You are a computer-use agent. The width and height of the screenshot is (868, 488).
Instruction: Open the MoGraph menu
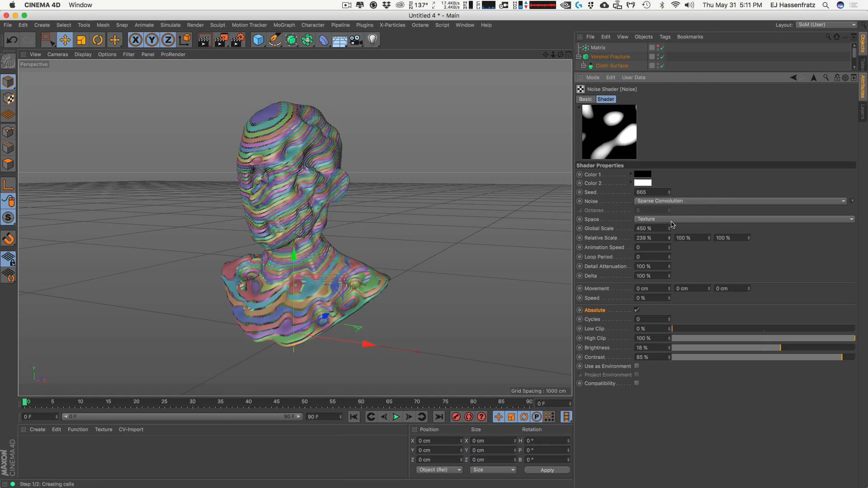(x=284, y=25)
